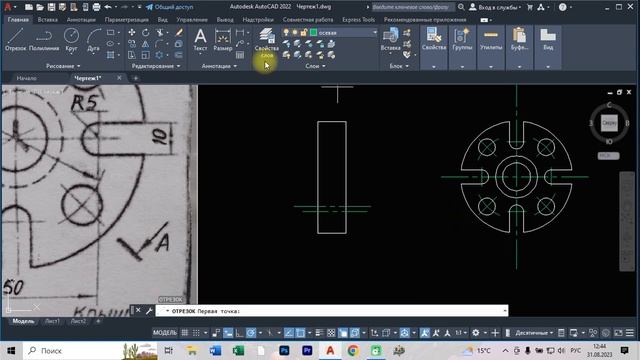Insert a Table from Annotation panel
Screen dimensions: 640x360
tap(240, 55)
